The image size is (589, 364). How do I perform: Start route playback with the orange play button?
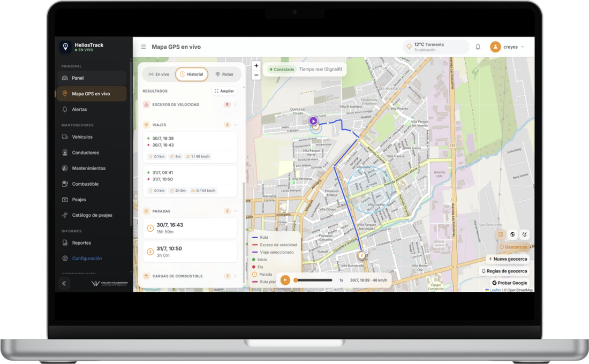point(285,280)
